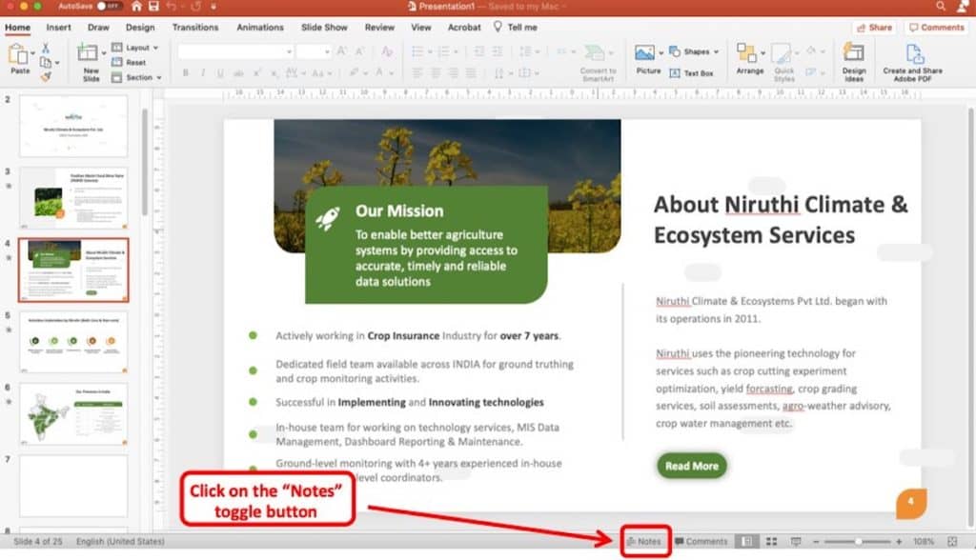This screenshot has height=560, width=976.
Task: Switch to Slide Sorter view icon
Action: [772, 541]
